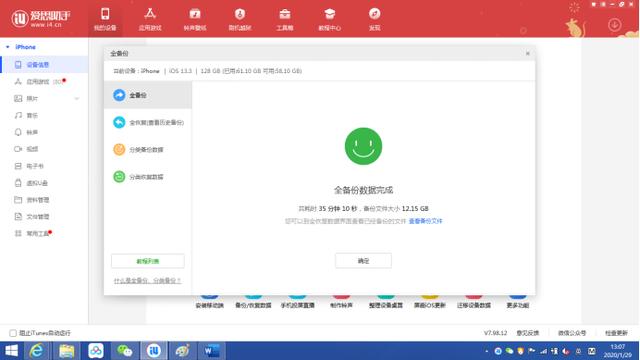Open Microsoft Word from the taskbar

click(x=211, y=351)
